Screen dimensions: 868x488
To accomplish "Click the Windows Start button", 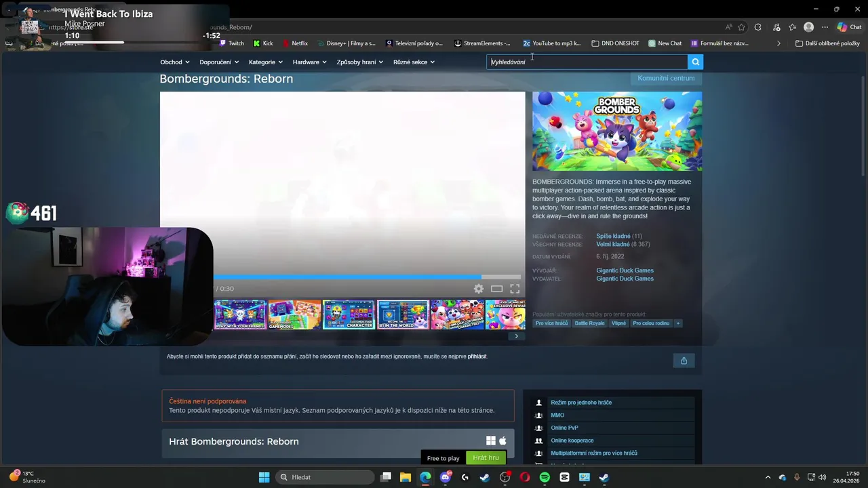I will point(264,477).
